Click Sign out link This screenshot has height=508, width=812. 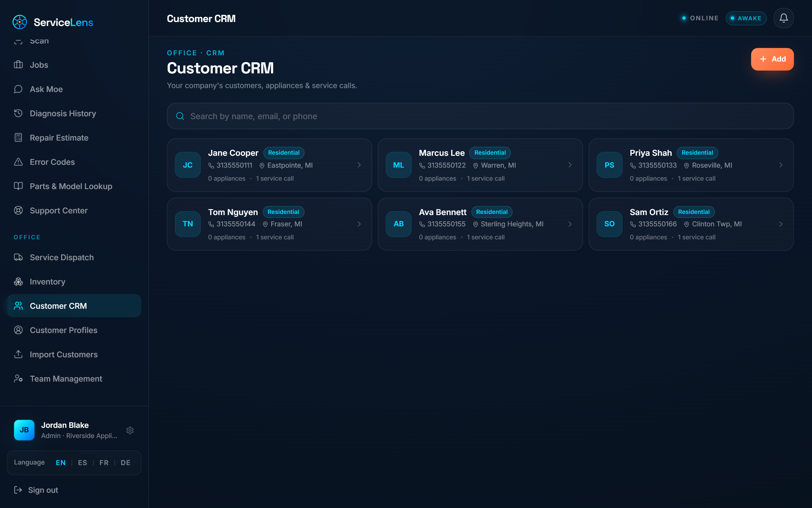tap(43, 490)
